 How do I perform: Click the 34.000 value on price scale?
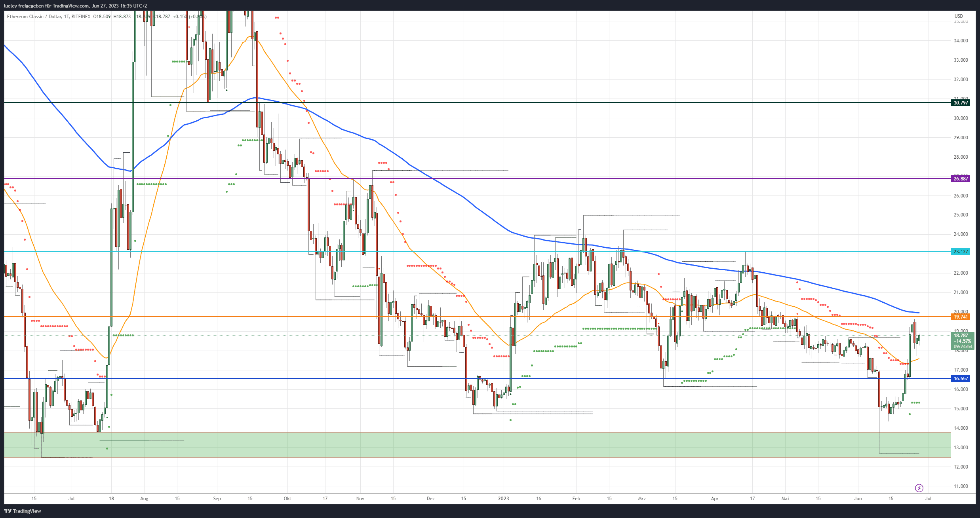click(961, 41)
